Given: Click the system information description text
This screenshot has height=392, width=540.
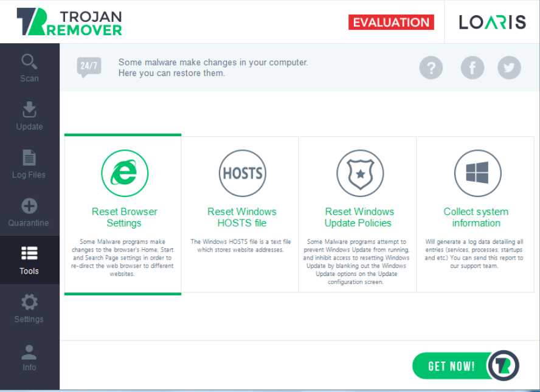Looking at the screenshot, I should (474, 253).
